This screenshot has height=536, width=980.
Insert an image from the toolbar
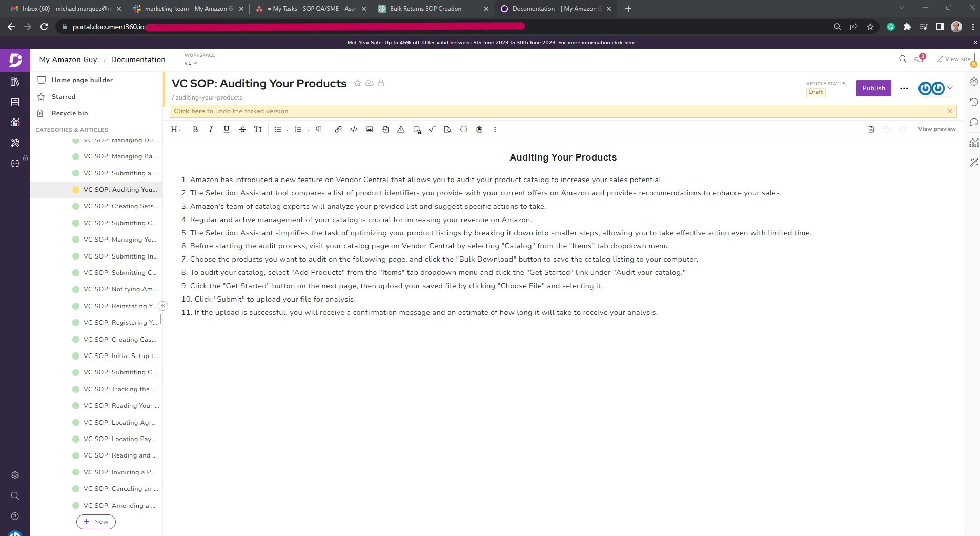[370, 130]
